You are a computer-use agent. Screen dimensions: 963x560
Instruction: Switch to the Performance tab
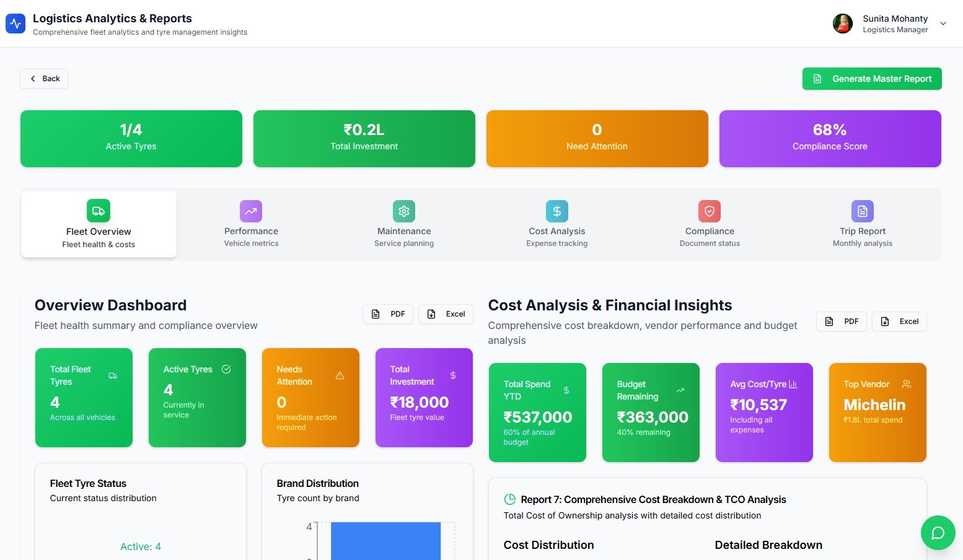251,224
